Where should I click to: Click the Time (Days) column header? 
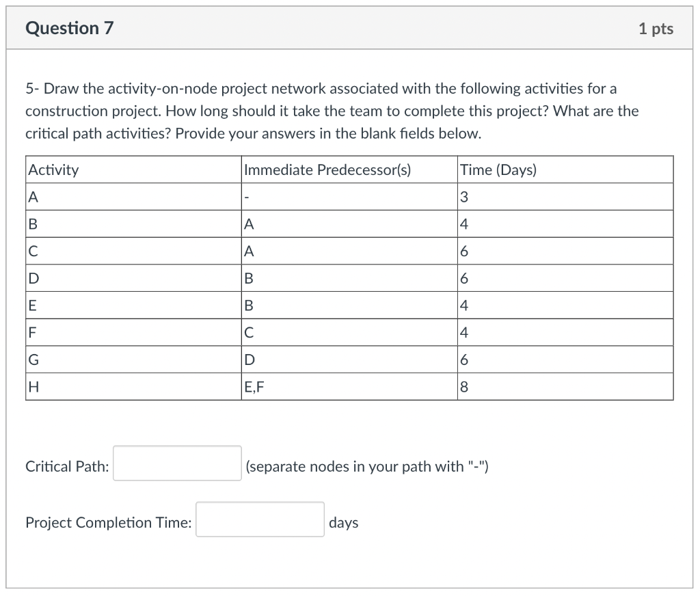[496, 170]
